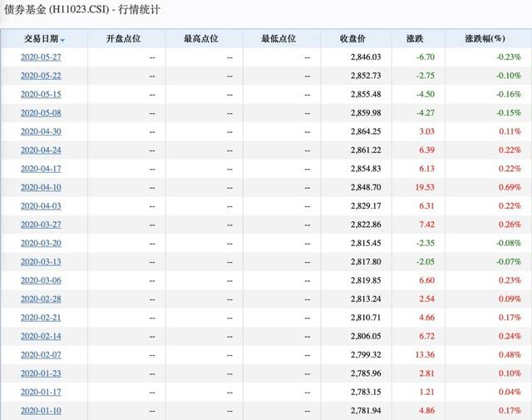Screen dimensions: 532x420
Task: Select the percentage -0.23%
Action: tap(508, 57)
